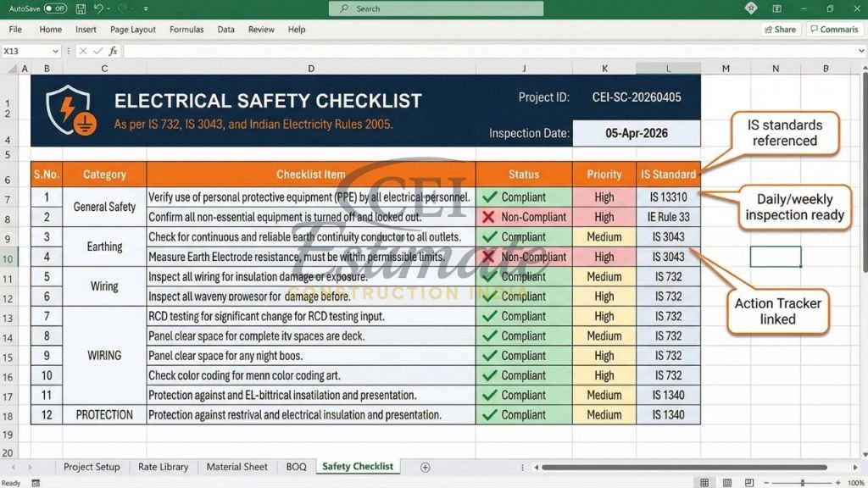The height and width of the screenshot is (488, 868).
Task: Click the Share button
Action: point(781,30)
